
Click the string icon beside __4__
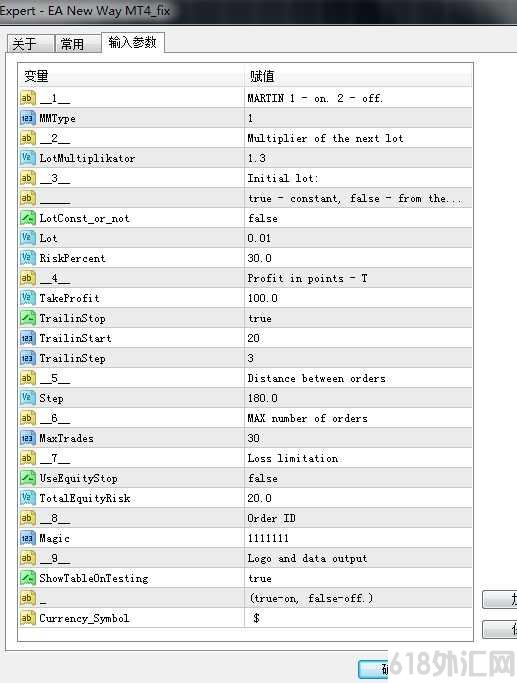(27, 278)
